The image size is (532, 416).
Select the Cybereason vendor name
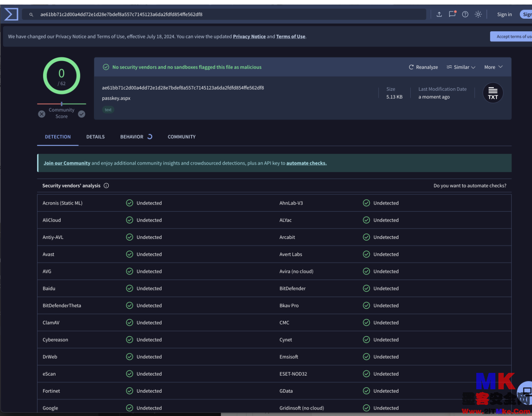[55, 340]
